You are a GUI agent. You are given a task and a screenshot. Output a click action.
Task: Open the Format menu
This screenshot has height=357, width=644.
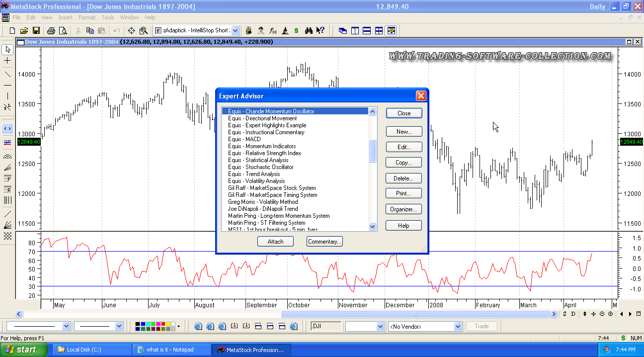tap(87, 17)
